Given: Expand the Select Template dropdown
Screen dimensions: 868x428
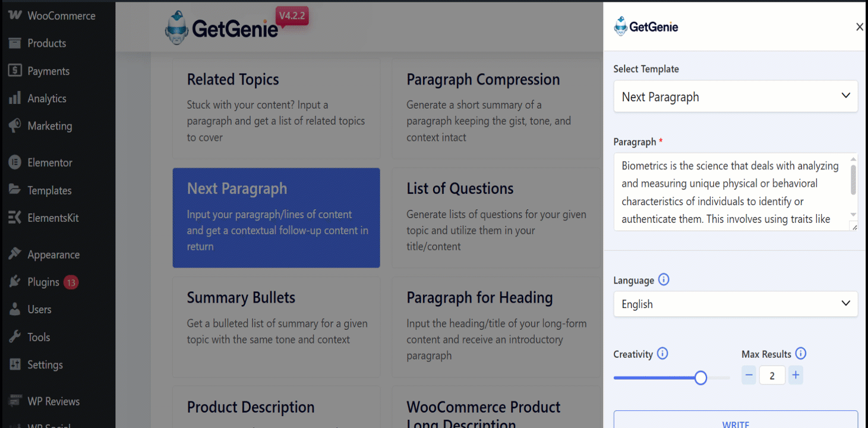Looking at the screenshot, I should 736,96.
